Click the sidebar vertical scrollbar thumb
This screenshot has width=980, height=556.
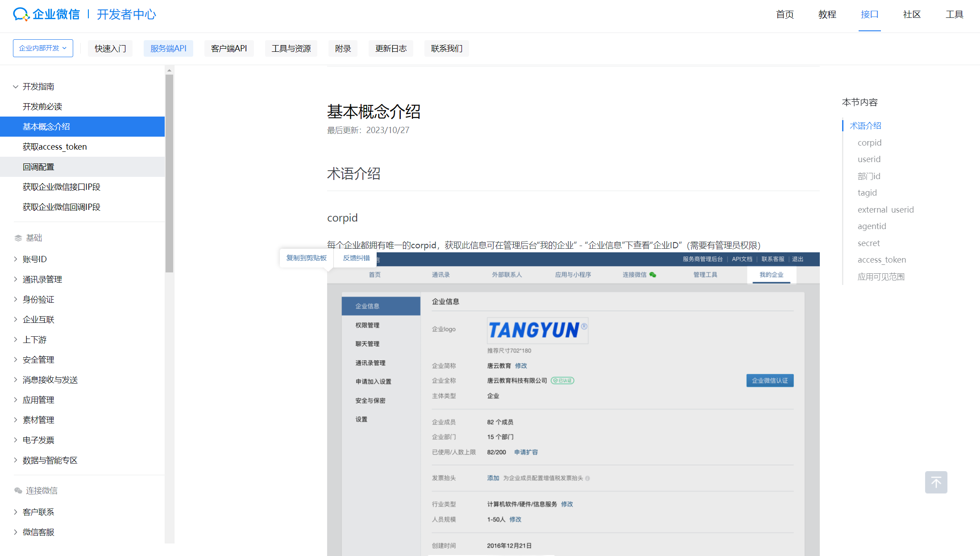169,174
